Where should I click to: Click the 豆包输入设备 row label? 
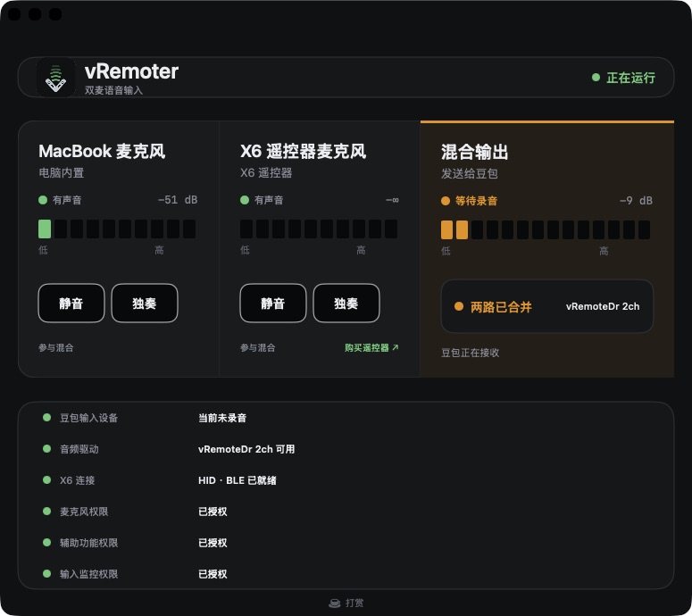point(88,418)
